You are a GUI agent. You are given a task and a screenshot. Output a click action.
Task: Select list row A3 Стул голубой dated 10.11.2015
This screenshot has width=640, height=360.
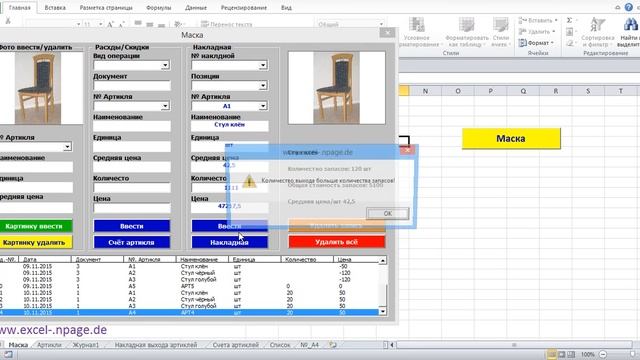tap(190, 306)
